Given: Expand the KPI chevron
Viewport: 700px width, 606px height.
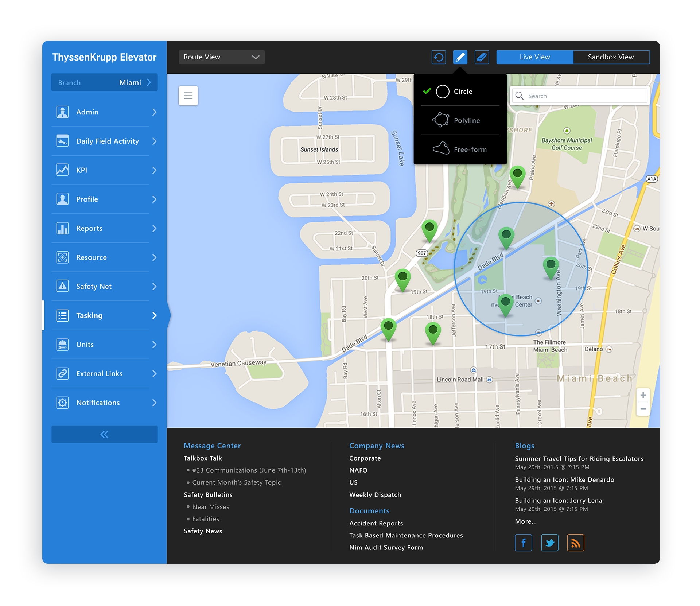Looking at the screenshot, I should click(154, 170).
